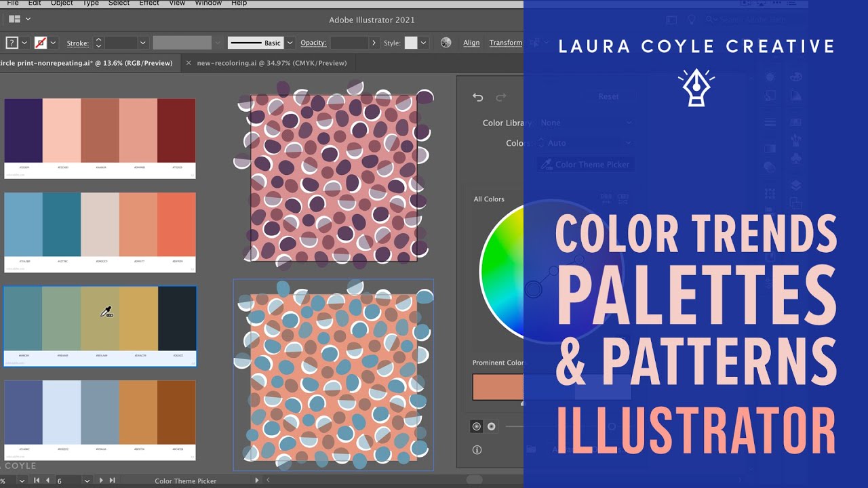Click the Stroke label link
Image resolution: width=868 pixels, height=488 pixels.
pos(77,43)
